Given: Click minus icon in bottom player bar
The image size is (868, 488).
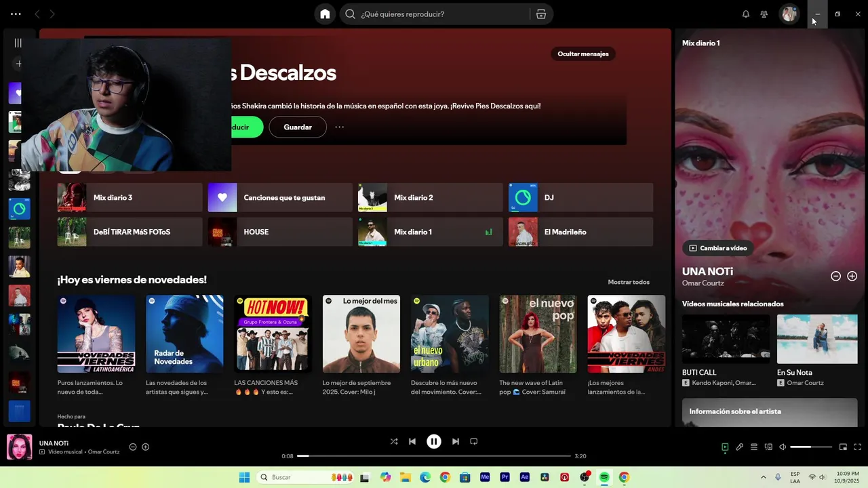Looking at the screenshot, I should click(x=133, y=447).
